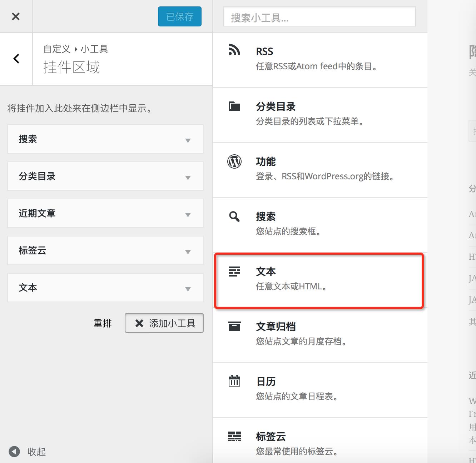Click the 已保存 saved button
Screen dimensions: 476x463
tap(180, 16)
